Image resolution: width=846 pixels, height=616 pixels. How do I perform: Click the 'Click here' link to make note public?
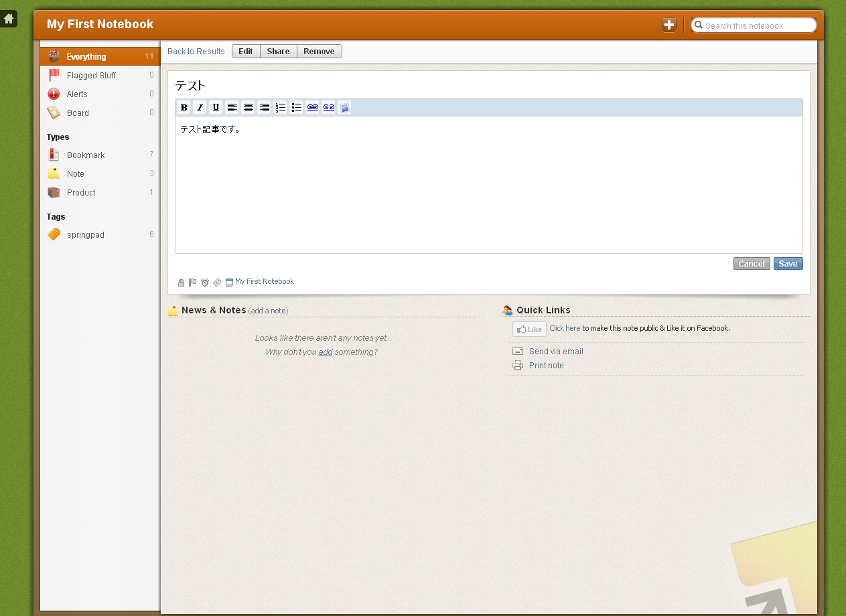(x=565, y=328)
